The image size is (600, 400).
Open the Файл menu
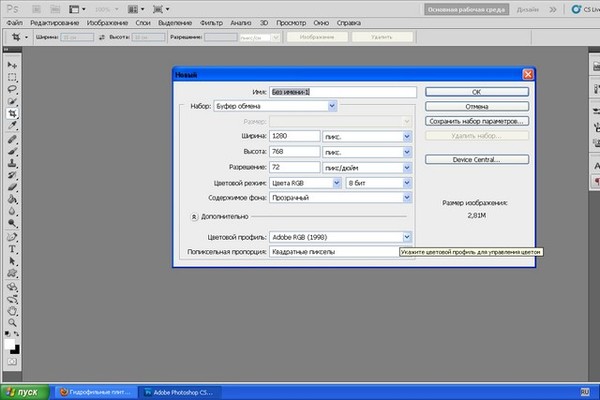tap(15, 21)
